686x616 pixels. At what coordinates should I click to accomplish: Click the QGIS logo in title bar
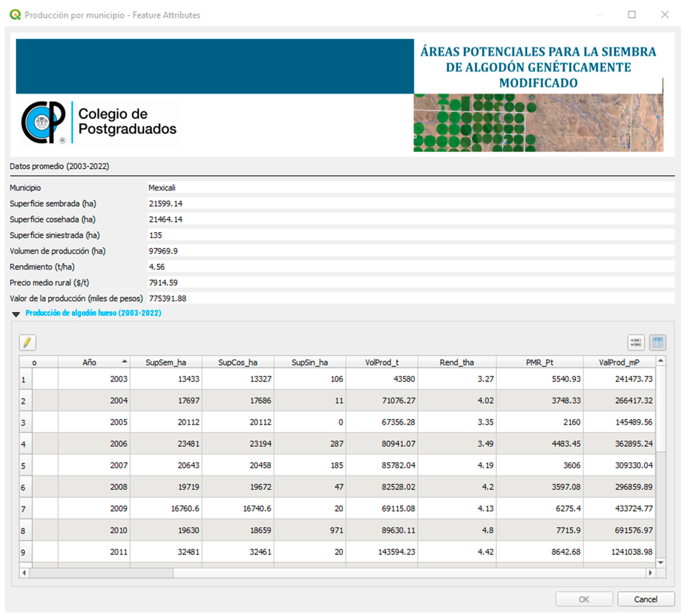click(15, 15)
